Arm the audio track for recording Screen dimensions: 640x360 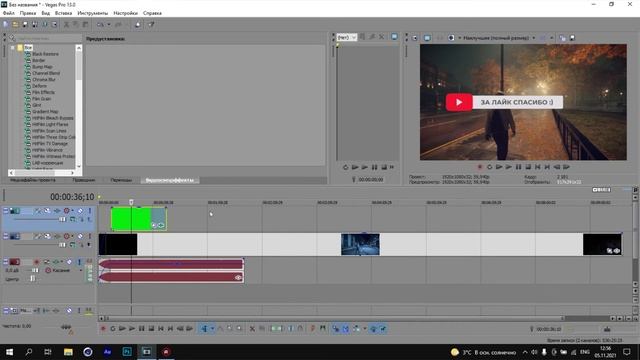tap(36, 262)
